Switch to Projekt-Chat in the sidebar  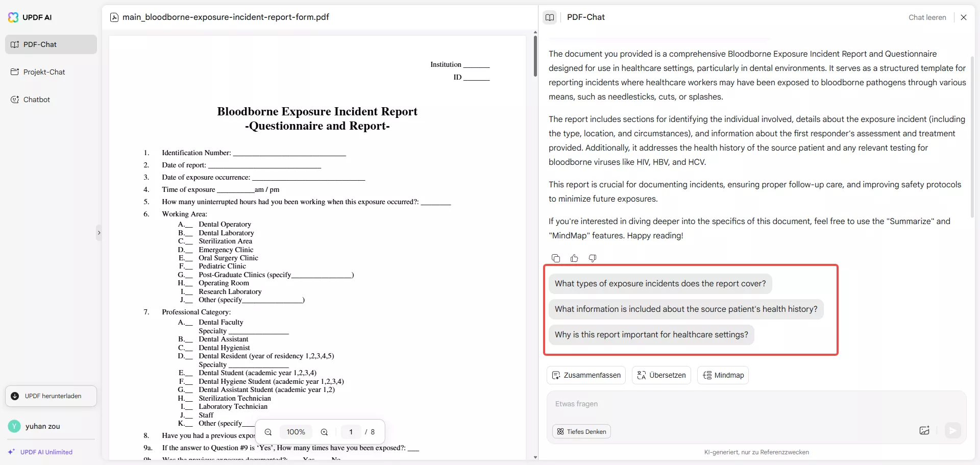(51, 72)
